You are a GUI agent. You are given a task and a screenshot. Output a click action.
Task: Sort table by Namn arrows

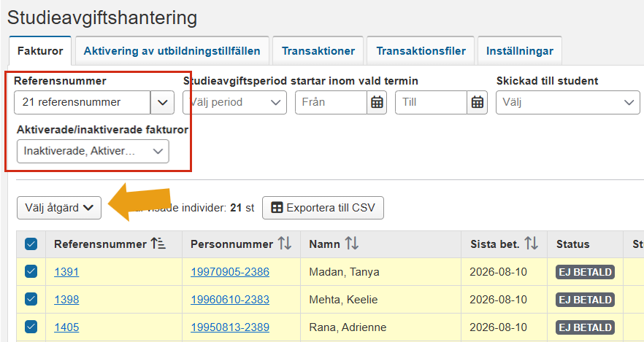352,244
